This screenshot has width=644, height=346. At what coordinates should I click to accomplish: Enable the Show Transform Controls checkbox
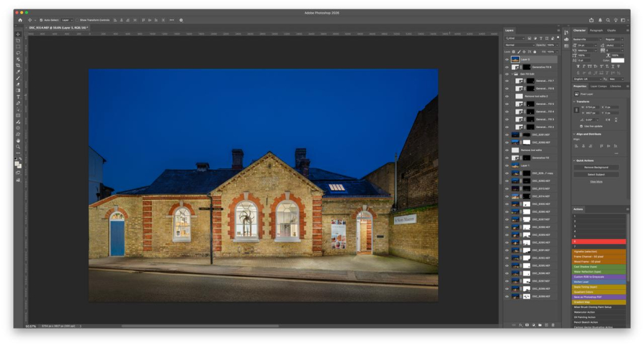77,20
